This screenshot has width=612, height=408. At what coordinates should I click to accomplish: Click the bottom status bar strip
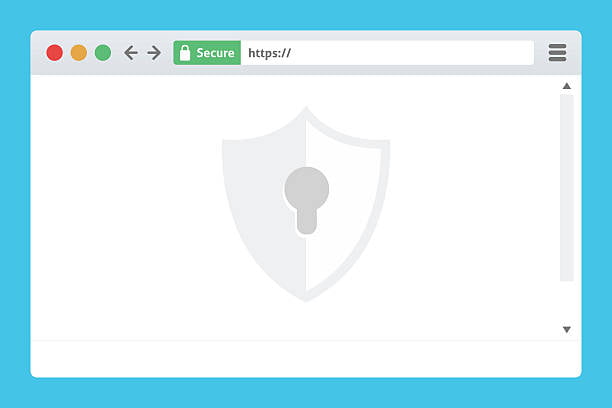(306, 359)
